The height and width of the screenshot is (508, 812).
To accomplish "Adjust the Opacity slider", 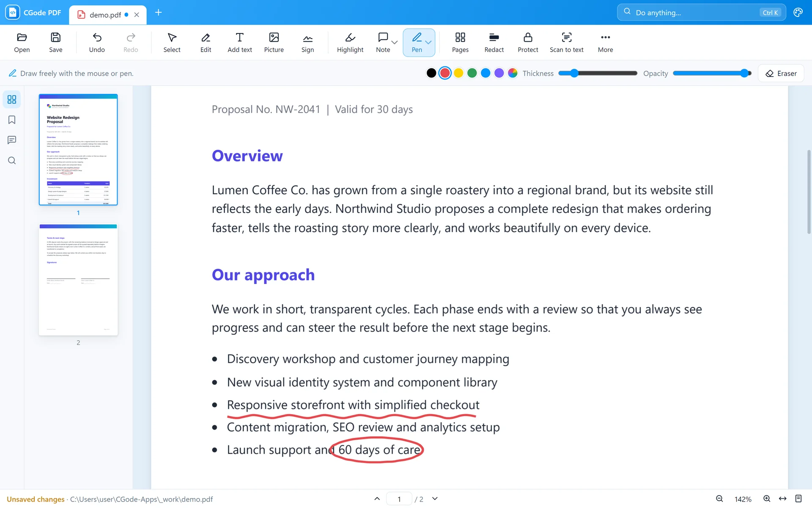I will pos(712,73).
